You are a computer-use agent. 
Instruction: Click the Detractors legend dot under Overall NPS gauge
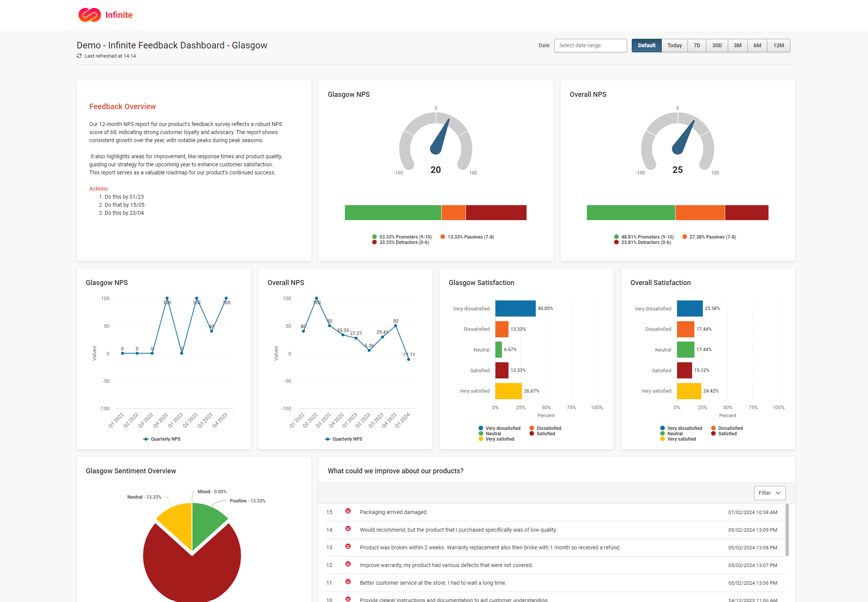(x=616, y=242)
